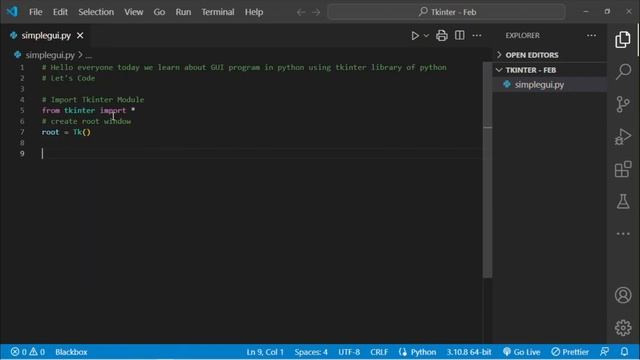The width and height of the screenshot is (640, 360).
Task: Click line number 7 in the gutter
Action: pyautogui.click(x=22, y=132)
